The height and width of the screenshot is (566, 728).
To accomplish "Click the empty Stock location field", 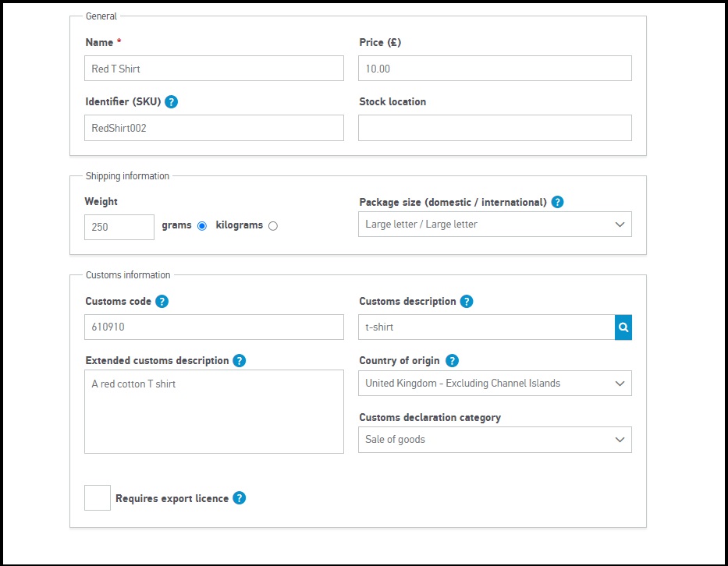I will (495, 128).
